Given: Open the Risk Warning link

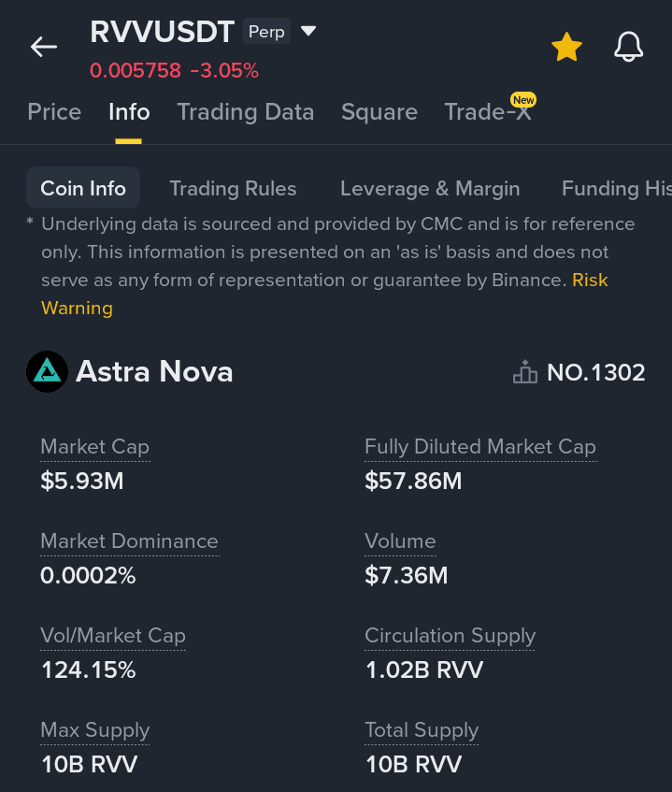Looking at the screenshot, I should tap(324, 294).
